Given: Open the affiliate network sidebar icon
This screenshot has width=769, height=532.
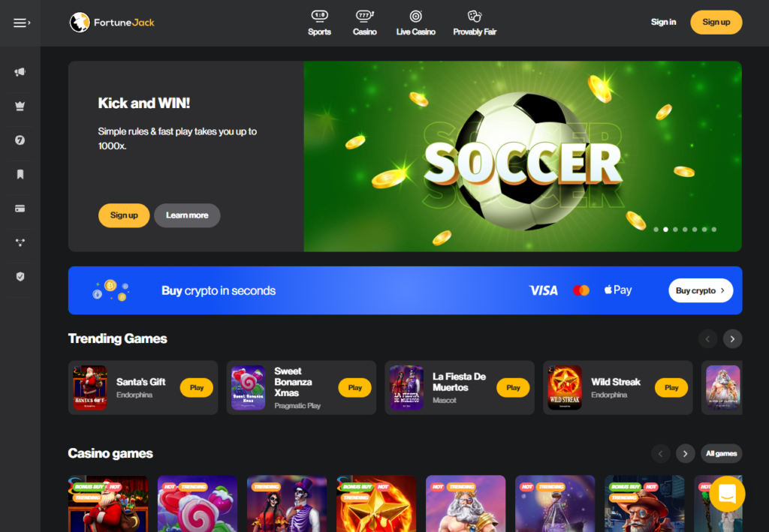Looking at the screenshot, I should coord(20,242).
